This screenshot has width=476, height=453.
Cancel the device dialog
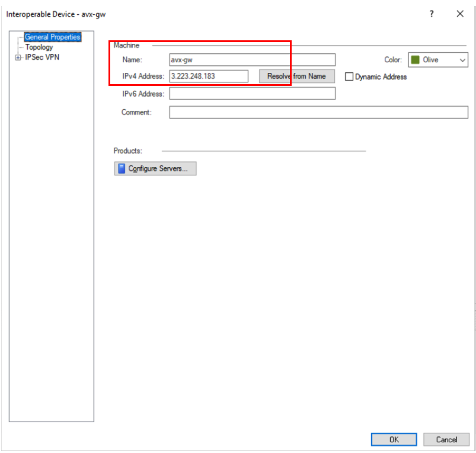point(446,439)
